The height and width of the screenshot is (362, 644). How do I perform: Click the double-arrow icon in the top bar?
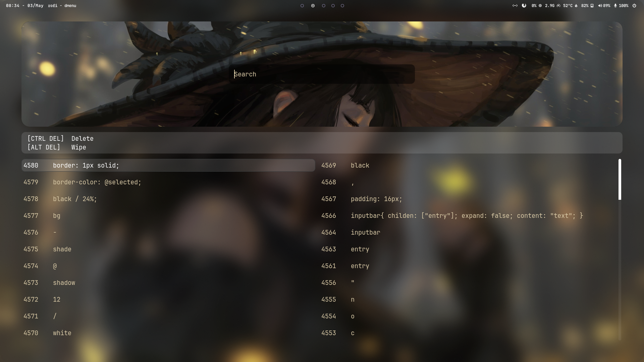(x=515, y=6)
